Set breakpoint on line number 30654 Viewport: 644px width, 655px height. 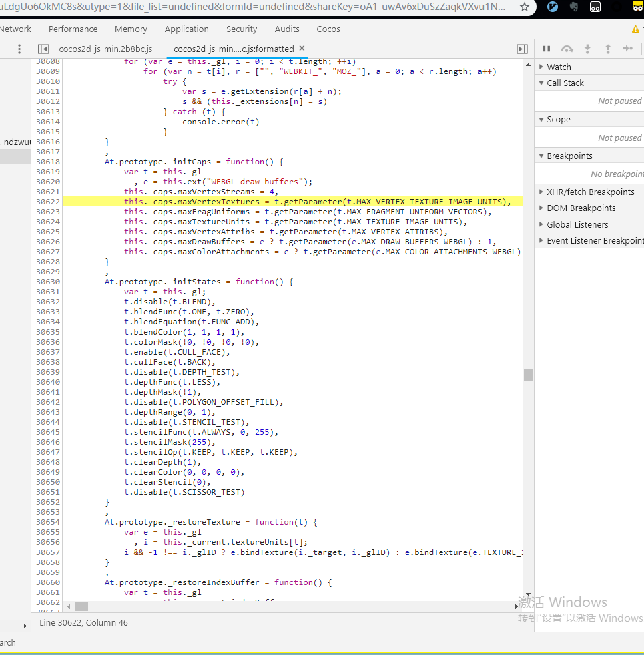(x=48, y=522)
